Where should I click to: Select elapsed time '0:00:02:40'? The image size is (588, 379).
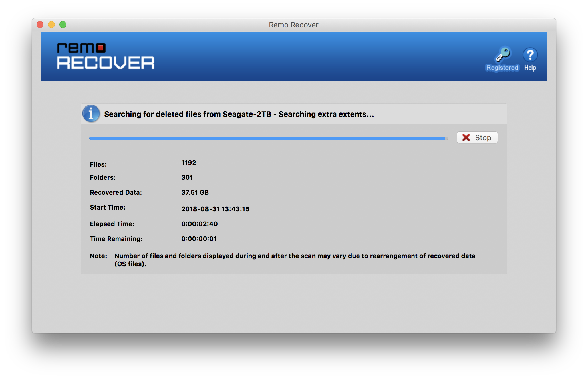200,224
